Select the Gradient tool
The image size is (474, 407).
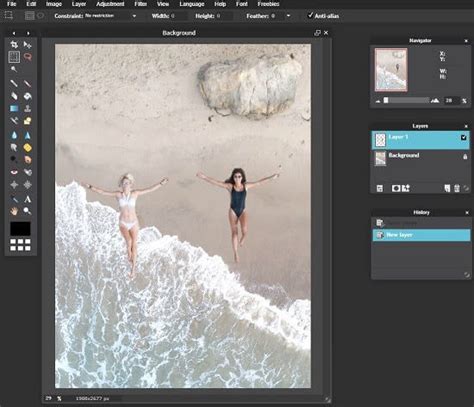point(14,108)
